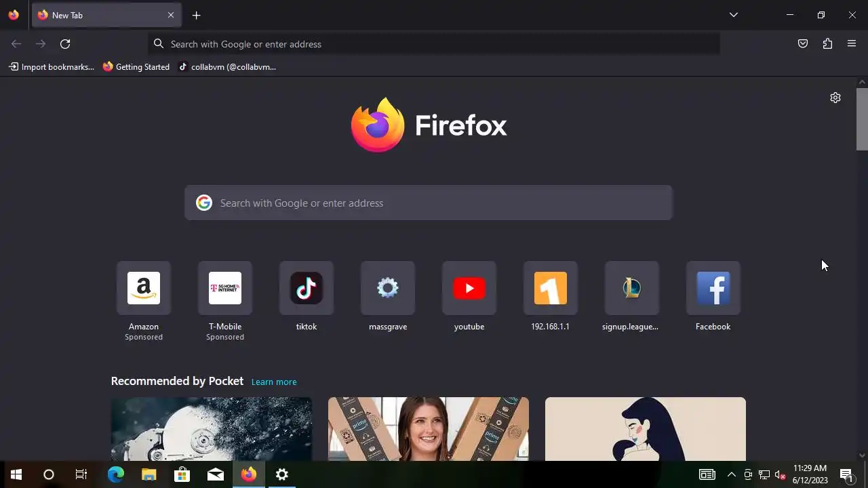Click the muted volume tray icon
868x488 pixels.
point(781,474)
